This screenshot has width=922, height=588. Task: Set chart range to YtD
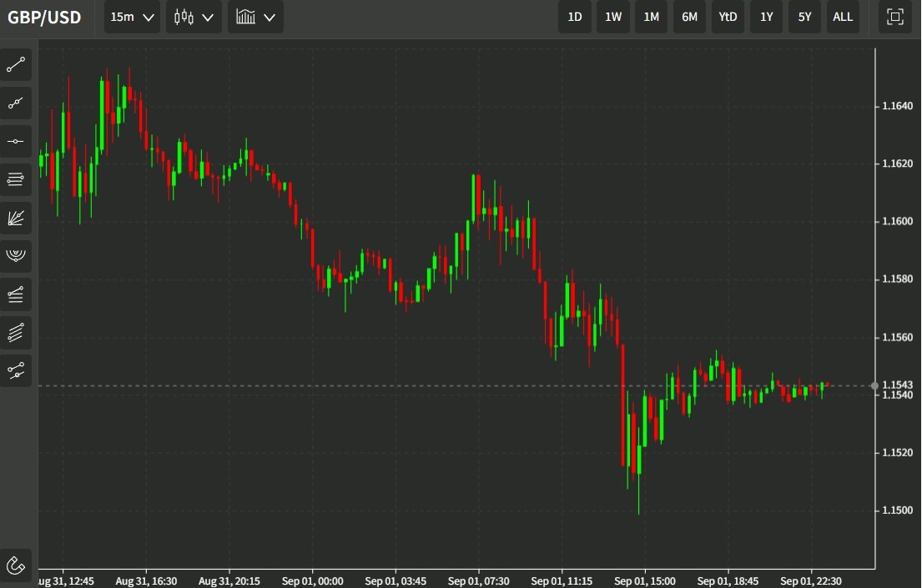point(728,17)
